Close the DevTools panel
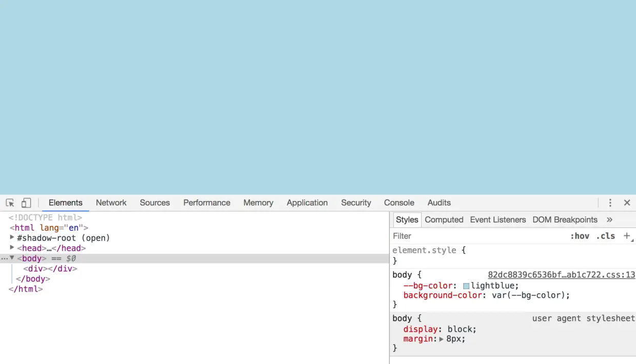The image size is (636, 364). click(x=627, y=203)
